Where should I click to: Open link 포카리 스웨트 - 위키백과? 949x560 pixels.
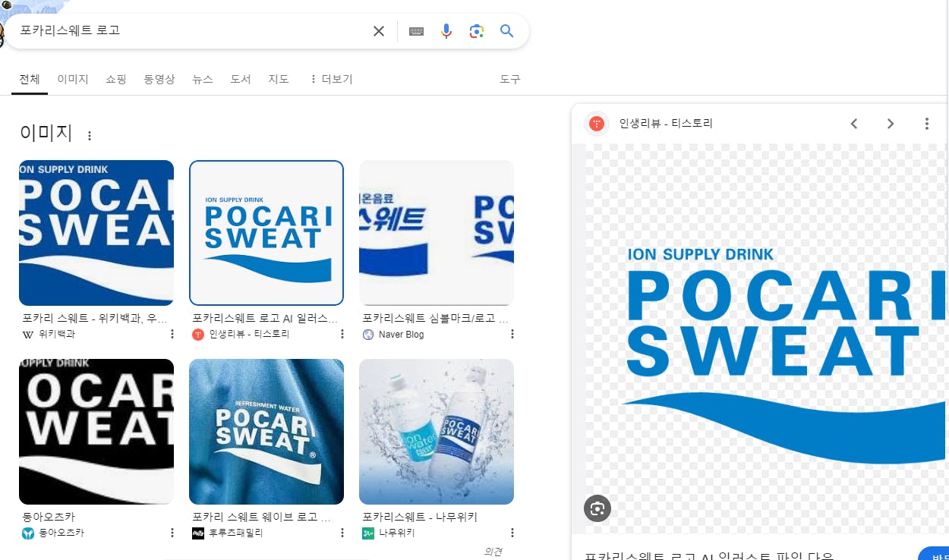[x=94, y=318]
